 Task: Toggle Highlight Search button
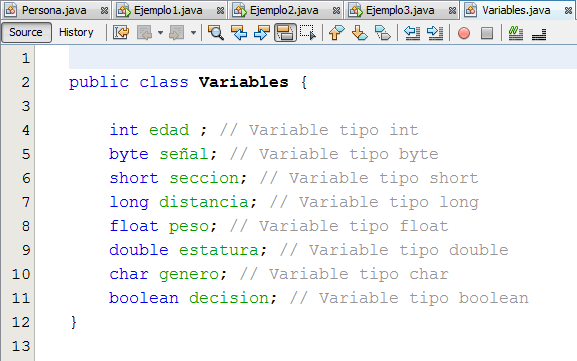pos(285,33)
